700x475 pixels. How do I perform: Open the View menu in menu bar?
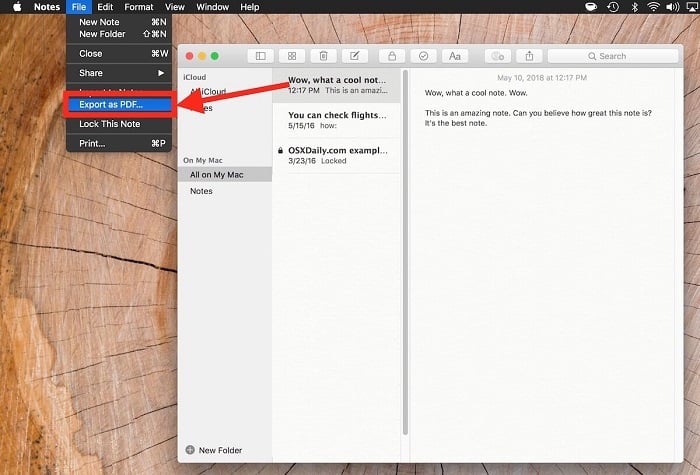pyautogui.click(x=175, y=7)
